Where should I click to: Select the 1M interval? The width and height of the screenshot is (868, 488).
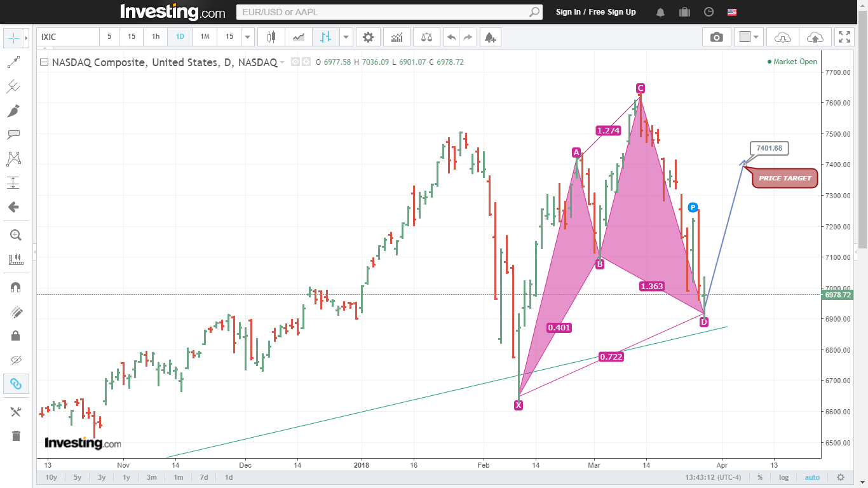click(205, 37)
